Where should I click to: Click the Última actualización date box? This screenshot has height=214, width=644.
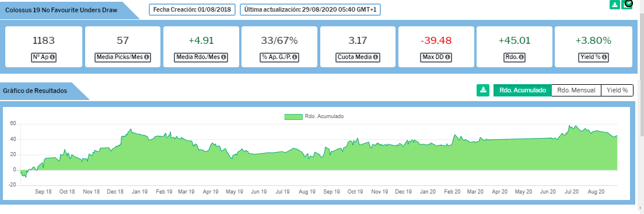tap(310, 9)
